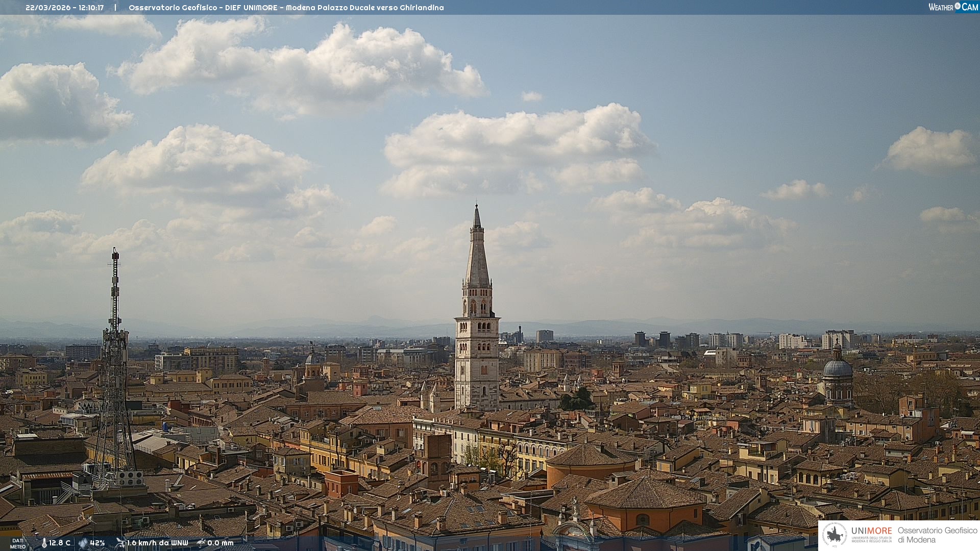980x551 pixels.
Task: Click the 12.8 C temperature reading
Action: point(60,543)
